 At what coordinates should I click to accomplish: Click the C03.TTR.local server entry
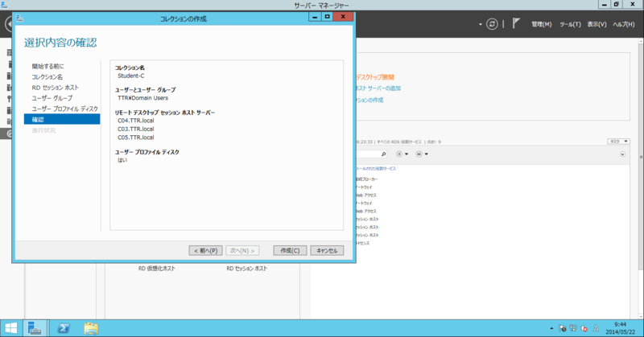pos(136,129)
